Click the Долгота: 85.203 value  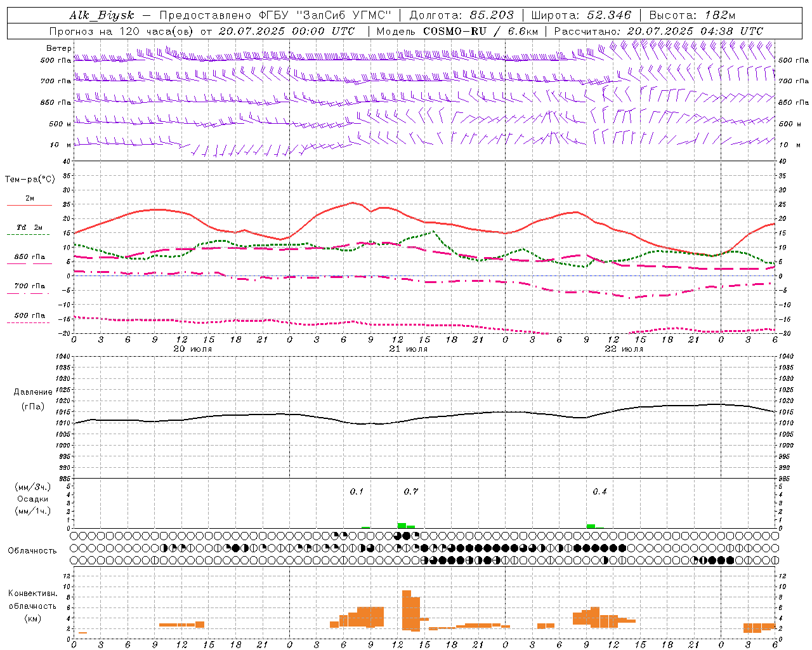(x=461, y=16)
